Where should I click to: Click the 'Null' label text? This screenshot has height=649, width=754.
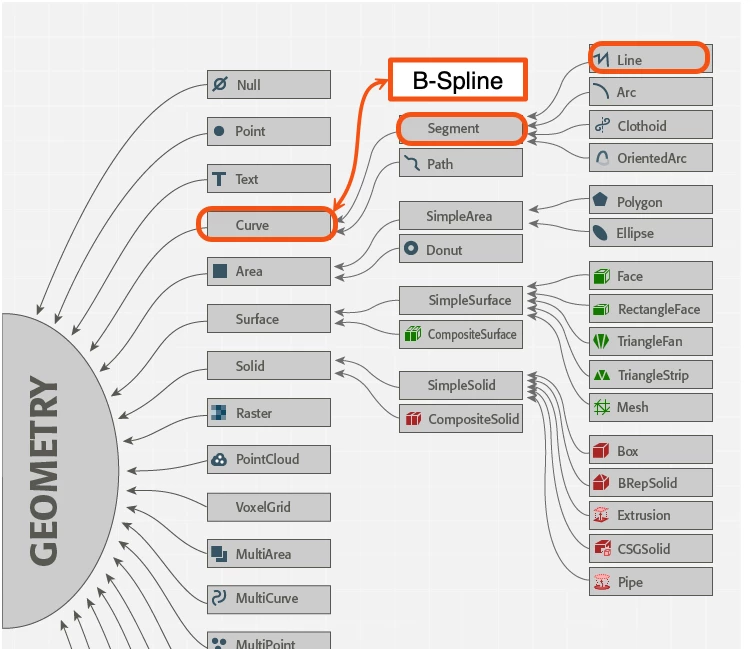pyautogui.click(x=249, y=85)
